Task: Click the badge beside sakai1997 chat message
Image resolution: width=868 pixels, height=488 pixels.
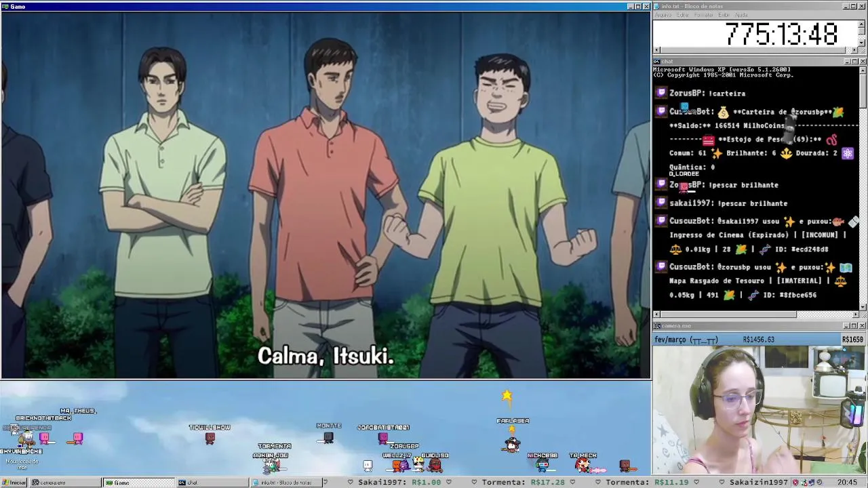Action: click(661, 203)
